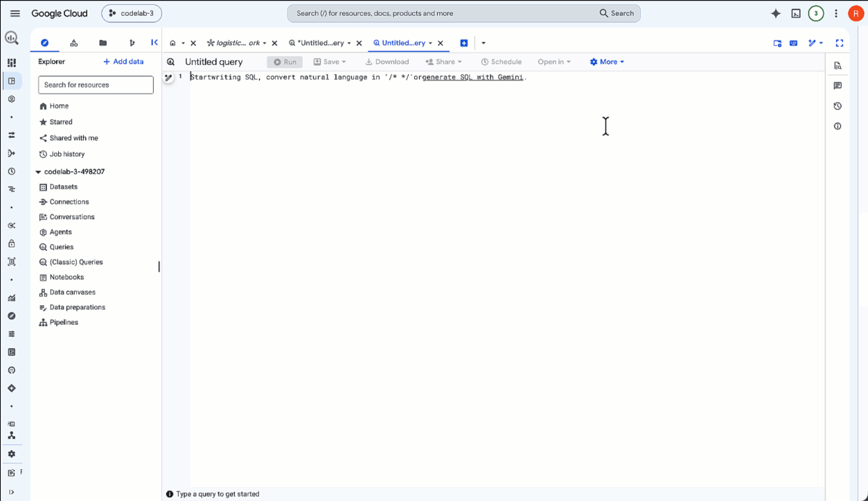Image resolution: width=868 pixels, height=501 pixels.
Task: Close the active Untitled...ery tab
Action: coord(440,43)
